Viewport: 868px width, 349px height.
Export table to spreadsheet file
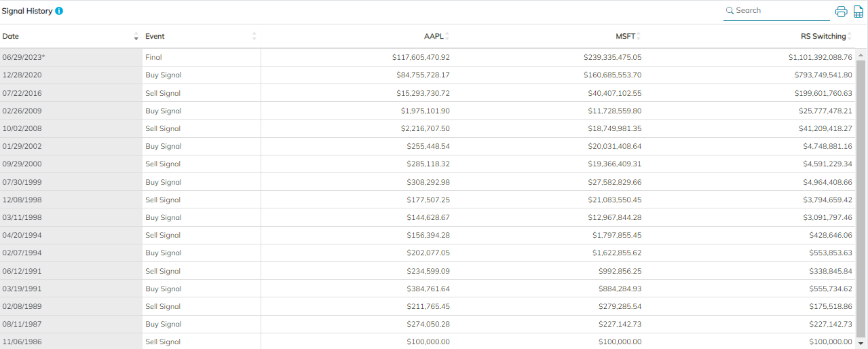click(x=858, y=12)
